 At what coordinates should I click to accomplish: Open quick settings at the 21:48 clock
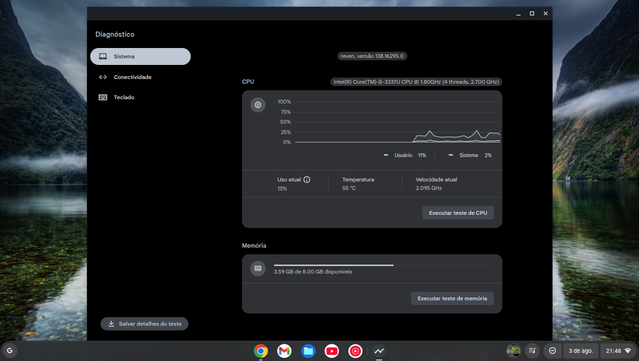pos(618,350)
